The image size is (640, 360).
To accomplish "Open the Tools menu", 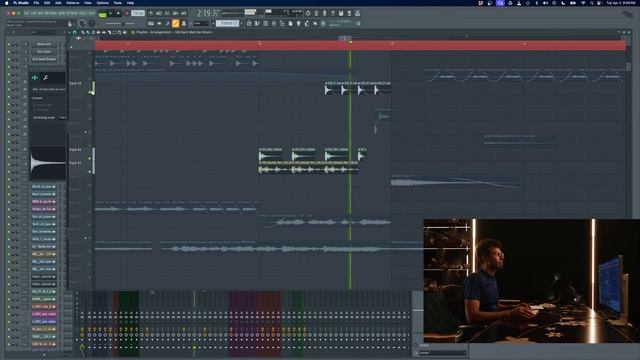I will point(118,3).
